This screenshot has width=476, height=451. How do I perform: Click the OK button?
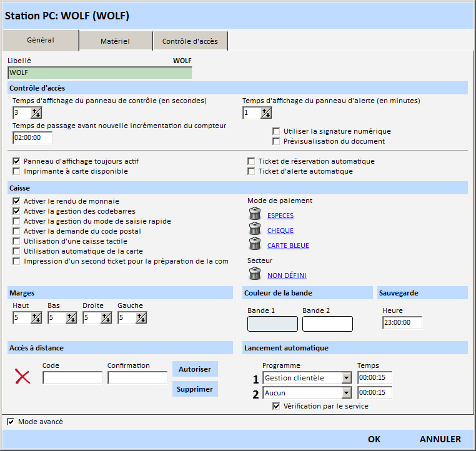tap(374, 439)
